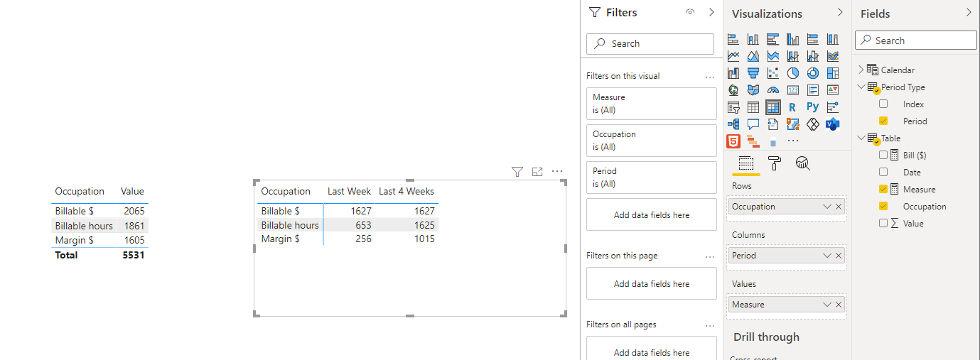The height and width of the screenshot is (360, 980).
Task: Select the KPI visual
Action: [x=833, y=90]
